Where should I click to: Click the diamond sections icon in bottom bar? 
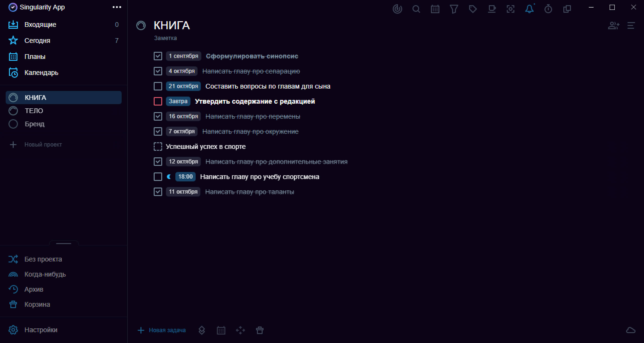click(202, 330)
